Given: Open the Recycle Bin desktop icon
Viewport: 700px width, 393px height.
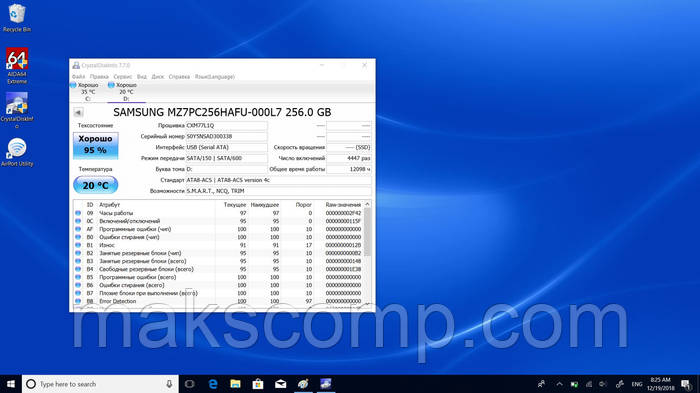Looking at the screenshot, I should 17,18.
